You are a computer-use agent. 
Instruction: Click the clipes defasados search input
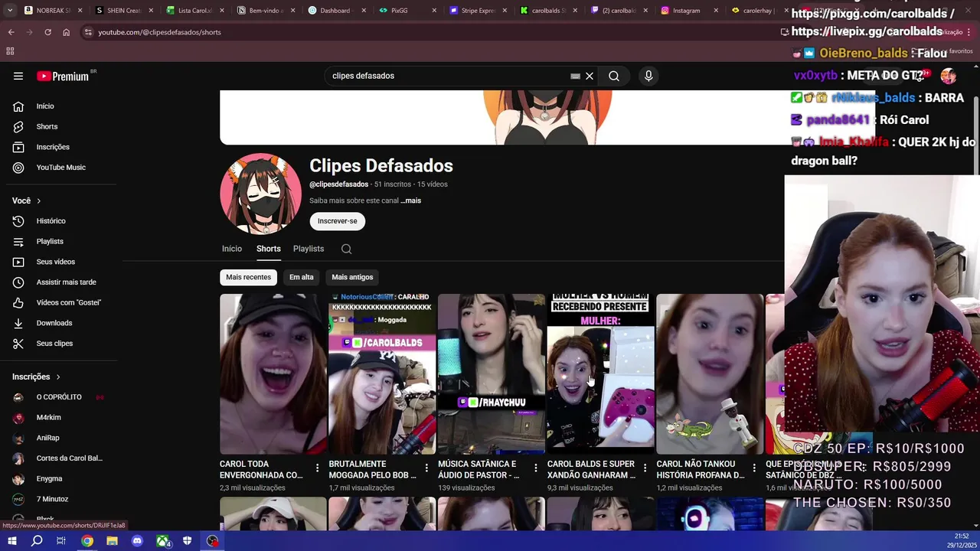pyautogui.click(x=448, y=76)
